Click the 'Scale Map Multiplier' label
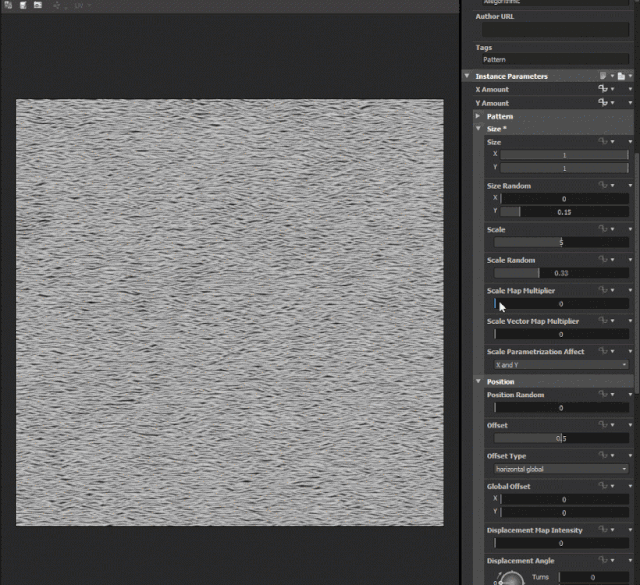Image resolution: width=640 pixels, height=585 pixels. point(521,291)
